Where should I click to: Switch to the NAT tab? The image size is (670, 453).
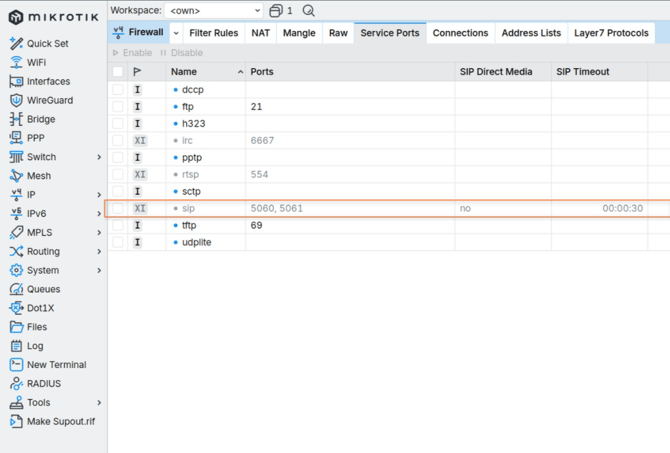point(260,33)
